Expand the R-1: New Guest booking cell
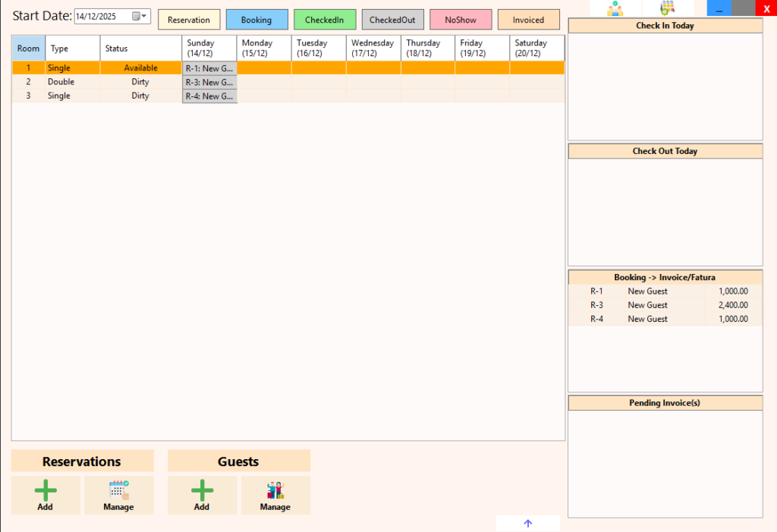Image resolution: width=777 pixels, height=532 pixels. tap(209, 68)
